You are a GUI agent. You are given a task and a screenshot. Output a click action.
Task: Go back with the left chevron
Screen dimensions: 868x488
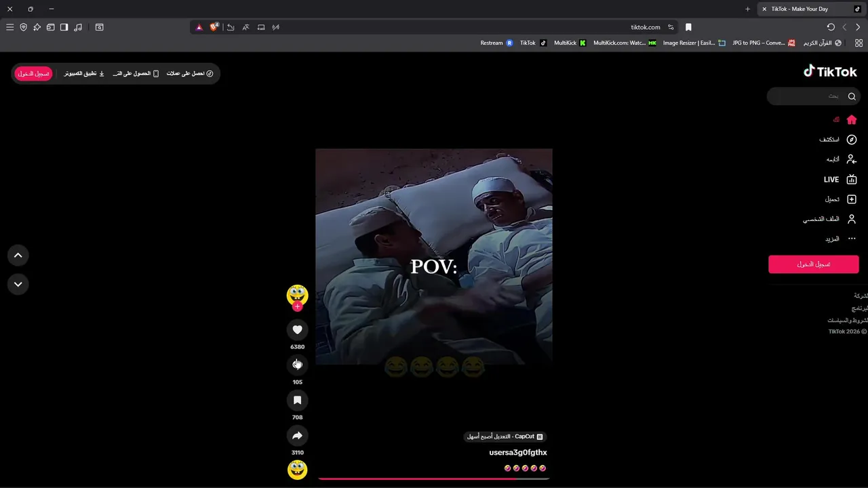(844, 27)
